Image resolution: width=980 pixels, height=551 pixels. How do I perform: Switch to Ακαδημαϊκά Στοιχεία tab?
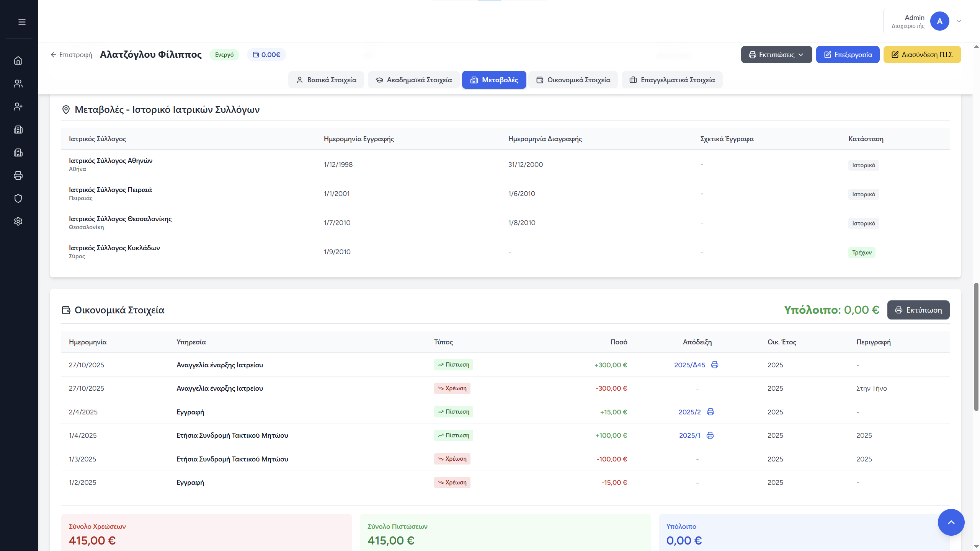click(414, 80)
